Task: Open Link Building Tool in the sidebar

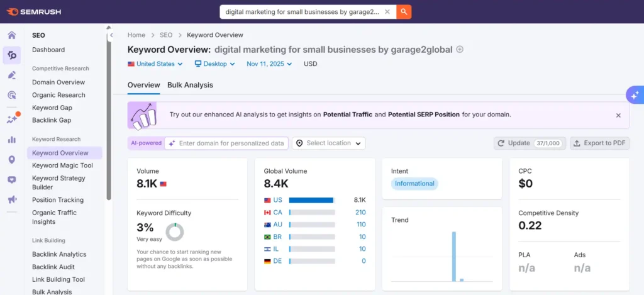Action: pyautogui.click(x=58, y=279)
